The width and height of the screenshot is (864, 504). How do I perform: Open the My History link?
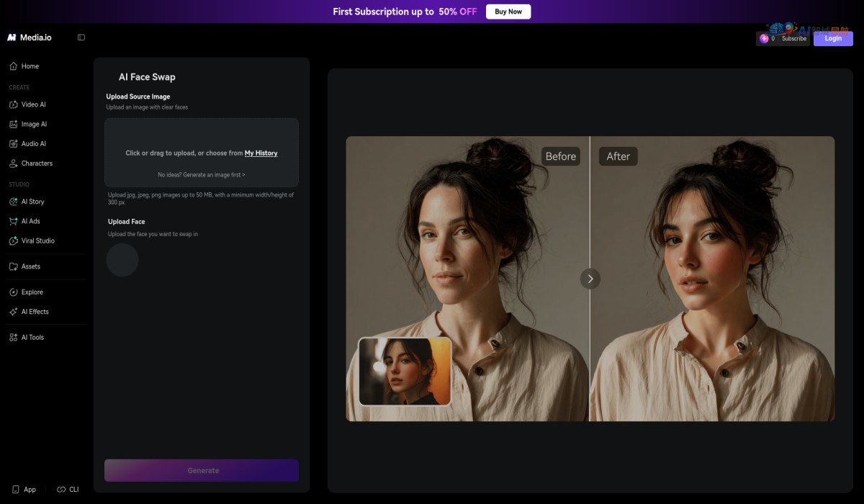261,153
